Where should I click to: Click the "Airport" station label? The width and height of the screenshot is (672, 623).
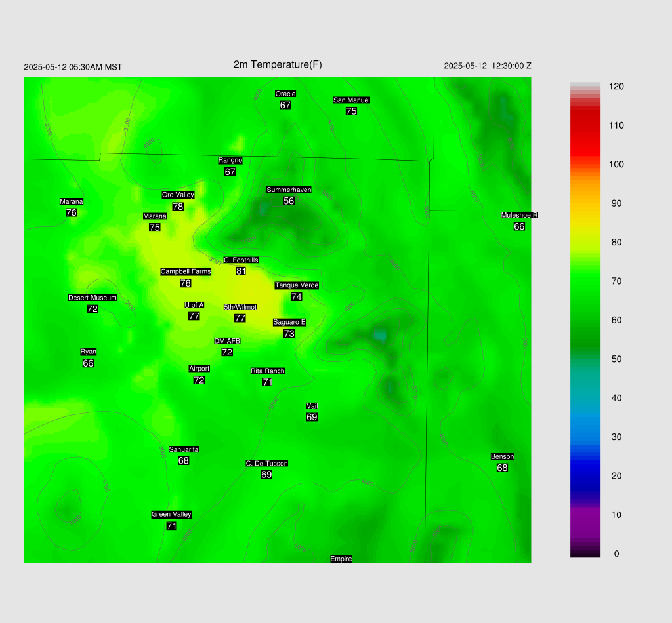click(199, 369)
